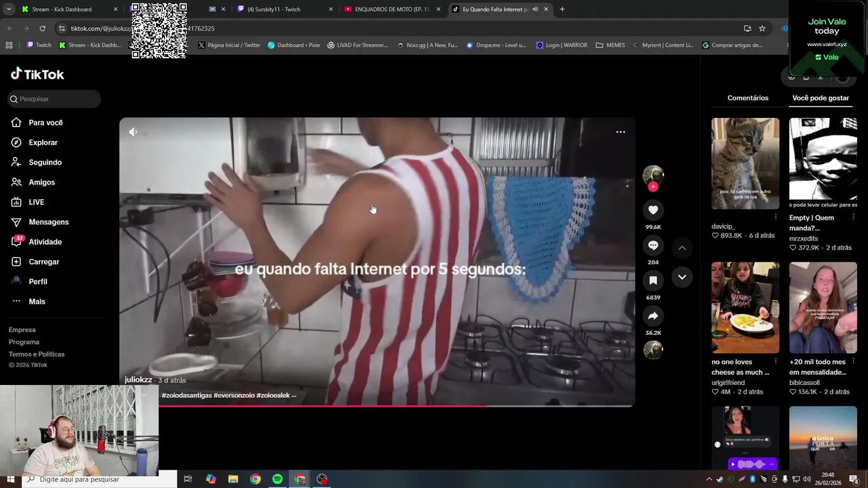Viewport: 868px width, 488px height.
Task: Open Amigos in the sidebar
Action: point(41,182)
